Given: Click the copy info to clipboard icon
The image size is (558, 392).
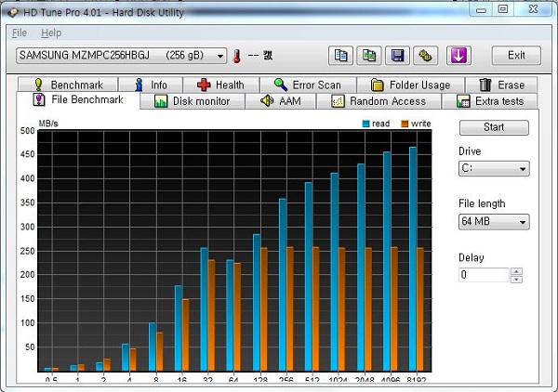Looking at the screenshot, I should point(340,56).
